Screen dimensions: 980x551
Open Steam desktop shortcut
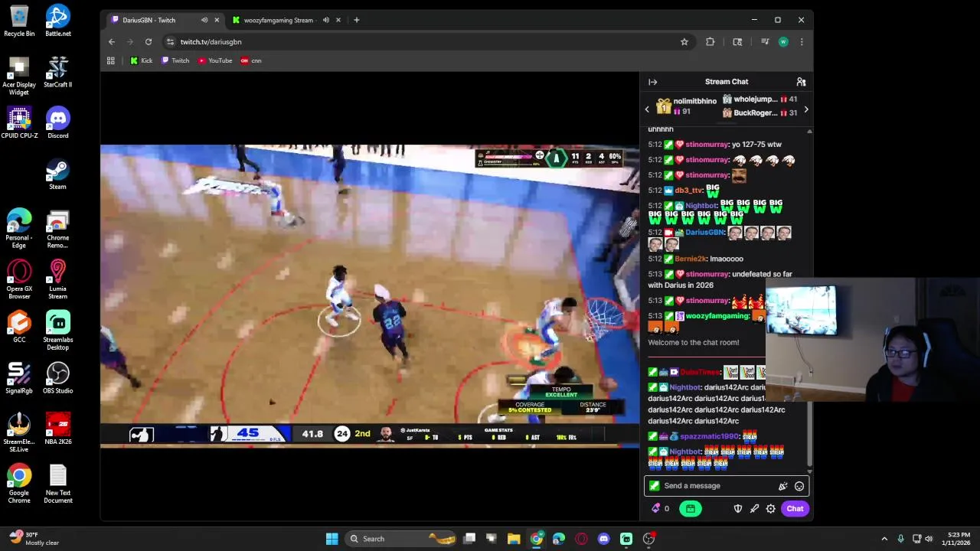58,174
